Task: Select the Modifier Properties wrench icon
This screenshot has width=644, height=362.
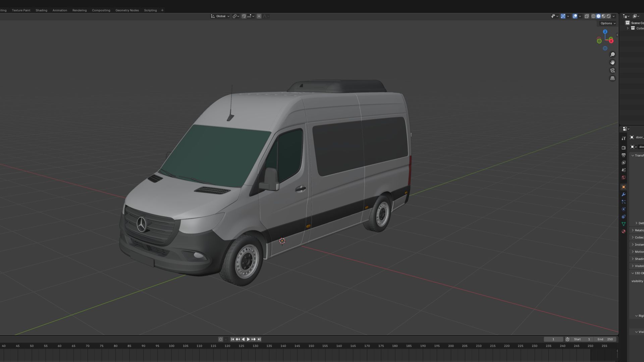Action: pos(623,194)
